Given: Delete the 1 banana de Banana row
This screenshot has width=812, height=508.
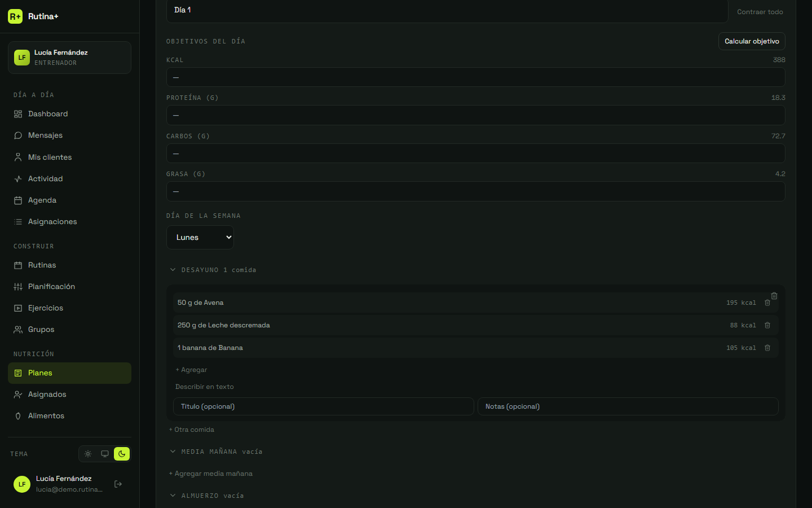Looking at the screenshot, I should pos(767,348).
